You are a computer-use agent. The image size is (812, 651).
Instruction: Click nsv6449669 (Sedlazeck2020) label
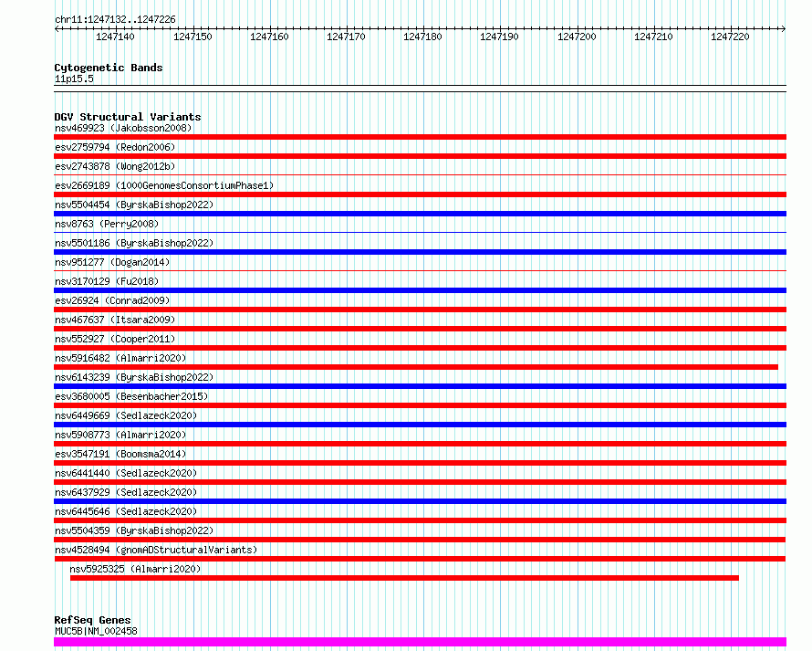pyautogui.click(x=126, y=415)
